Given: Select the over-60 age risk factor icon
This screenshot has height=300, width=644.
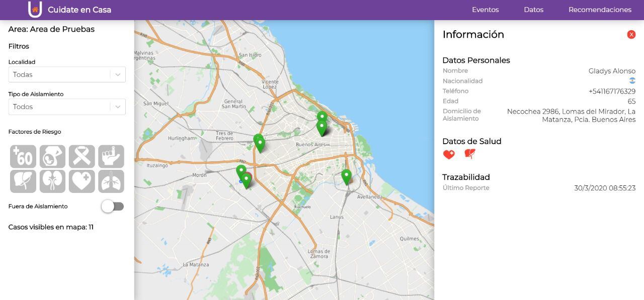Looking at the screenshot, I should (x=23, y=156).
